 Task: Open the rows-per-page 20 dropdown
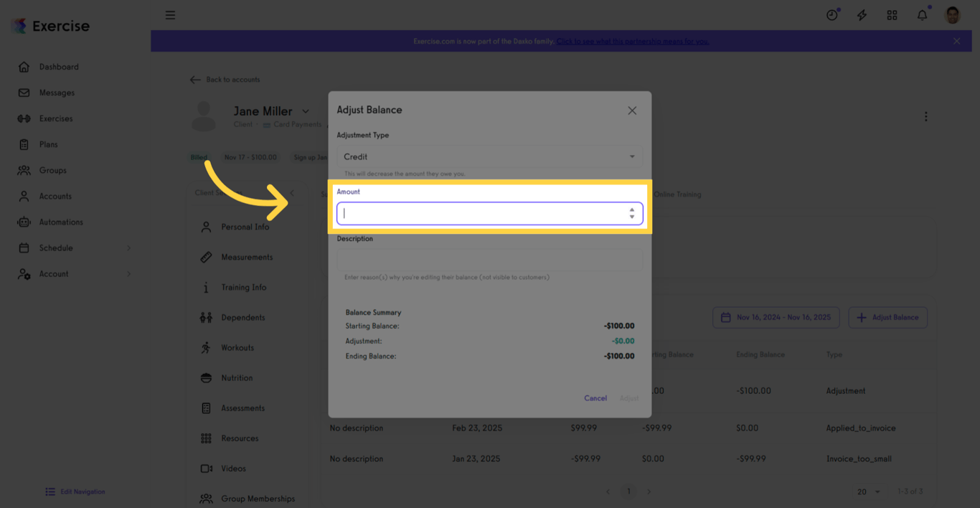click(x=869, y=491)
